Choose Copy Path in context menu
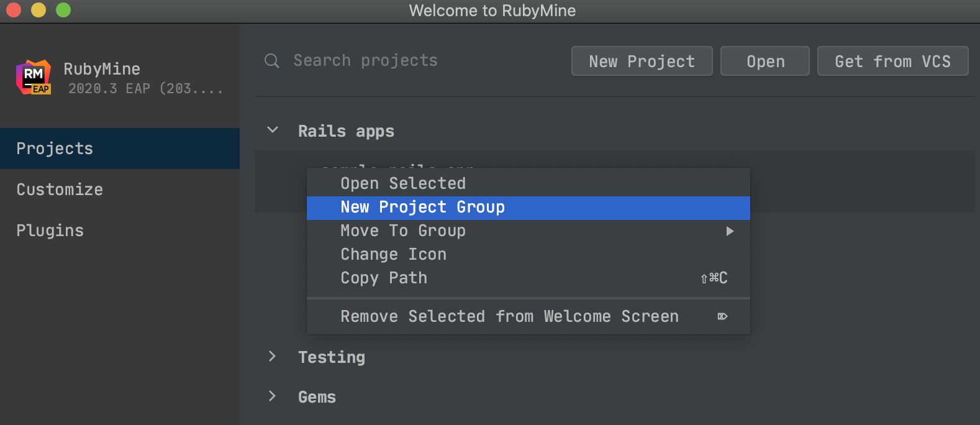This screenshot has height=425, width=980. point(528,278)
